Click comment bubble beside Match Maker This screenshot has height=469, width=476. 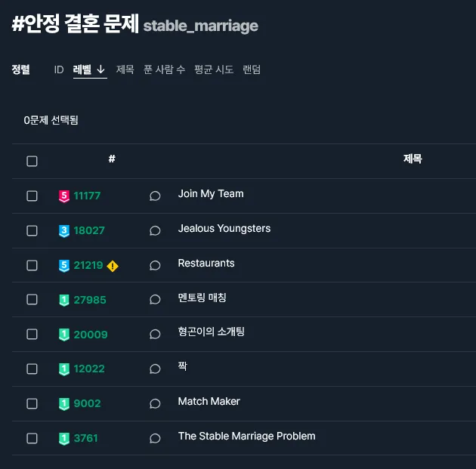pos(155,404)
